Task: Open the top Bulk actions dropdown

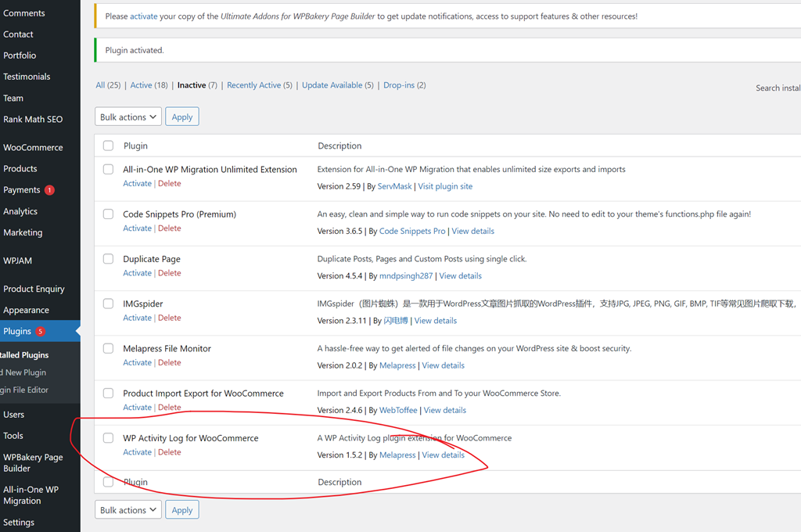Action: [x=128, y=117]
